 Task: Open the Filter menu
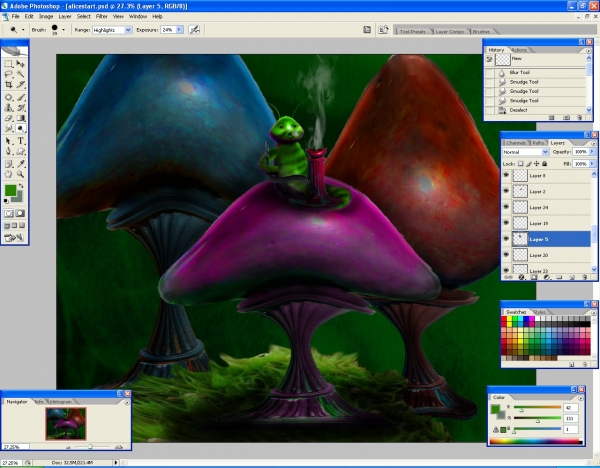[101, 16]
